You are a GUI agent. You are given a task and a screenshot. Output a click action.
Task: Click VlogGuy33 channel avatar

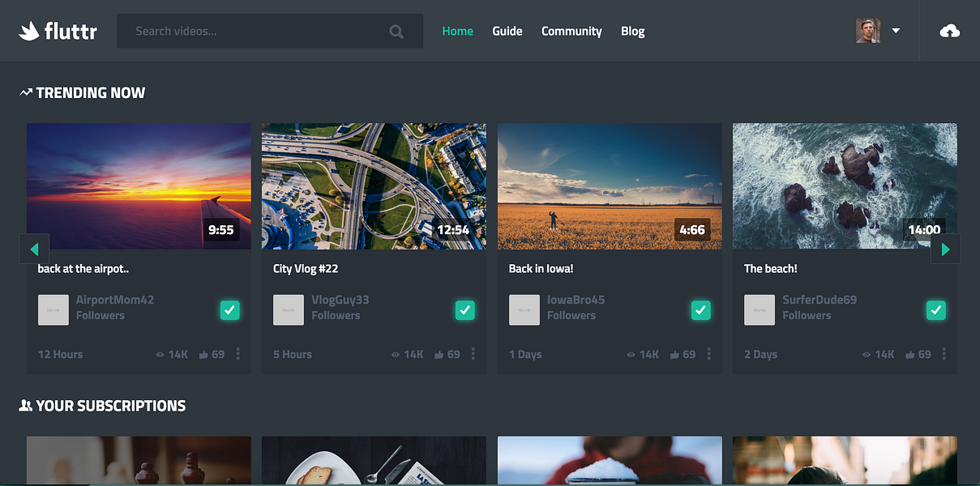pos(289,310)
